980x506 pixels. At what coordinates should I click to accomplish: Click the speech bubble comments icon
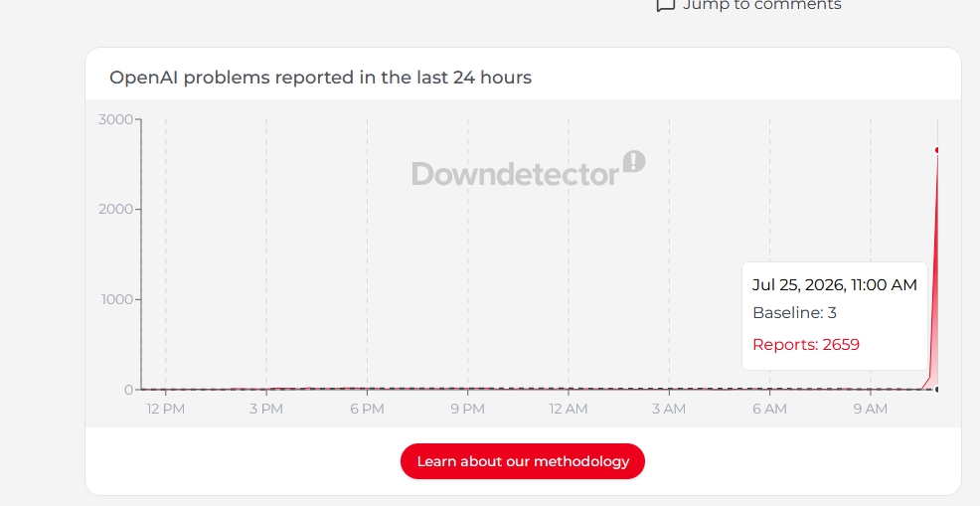(x=666, y=5)
